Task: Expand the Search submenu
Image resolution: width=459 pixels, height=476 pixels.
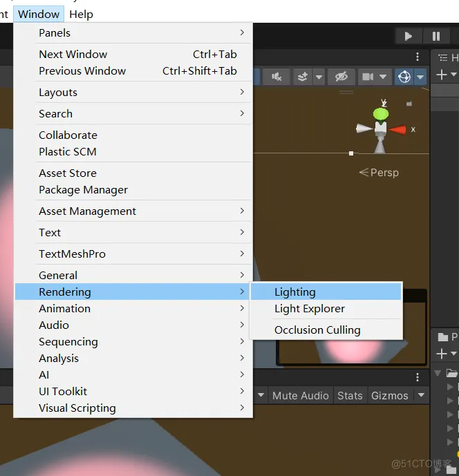Action: click(133, 114)
